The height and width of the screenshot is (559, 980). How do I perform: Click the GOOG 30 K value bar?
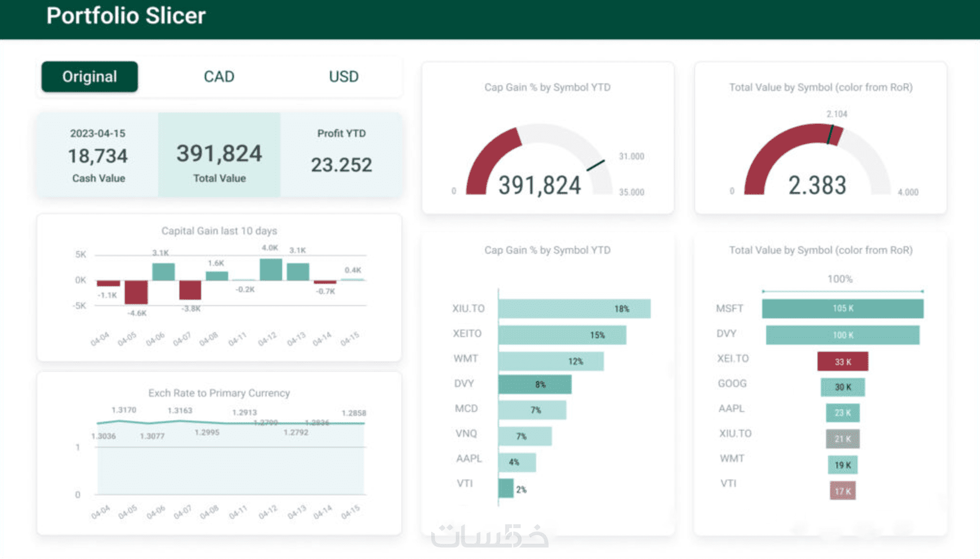click(x=843, y=387)
